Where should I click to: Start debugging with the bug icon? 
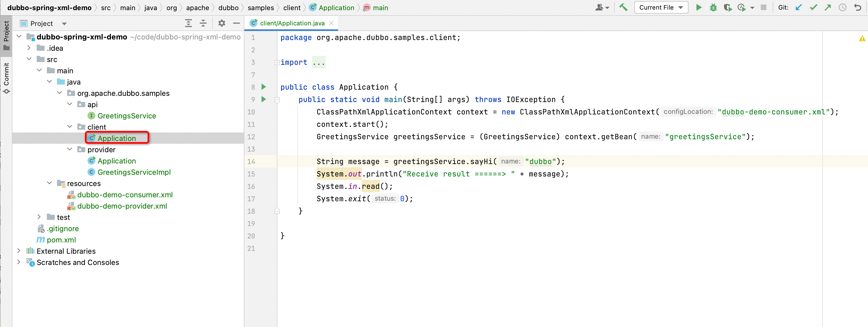point(713,7)
